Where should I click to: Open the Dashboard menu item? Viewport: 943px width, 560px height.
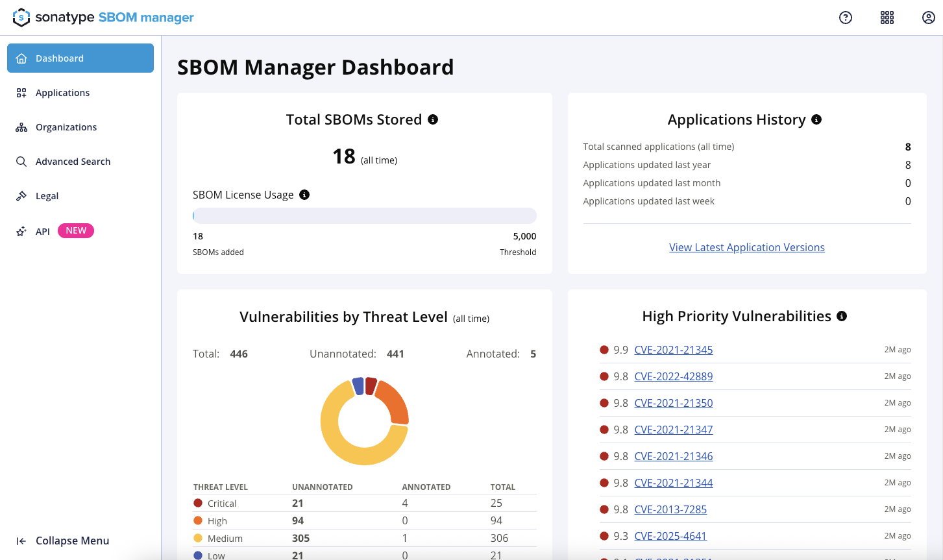[x=80, y=58]
